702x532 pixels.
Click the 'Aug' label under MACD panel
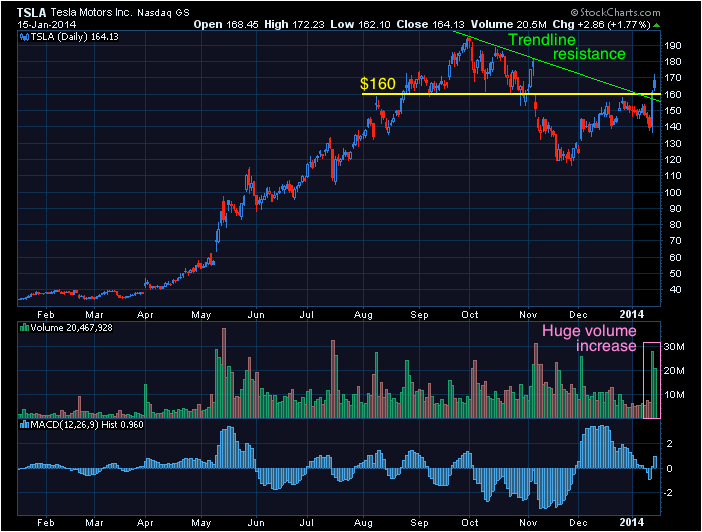click(363, 523)
